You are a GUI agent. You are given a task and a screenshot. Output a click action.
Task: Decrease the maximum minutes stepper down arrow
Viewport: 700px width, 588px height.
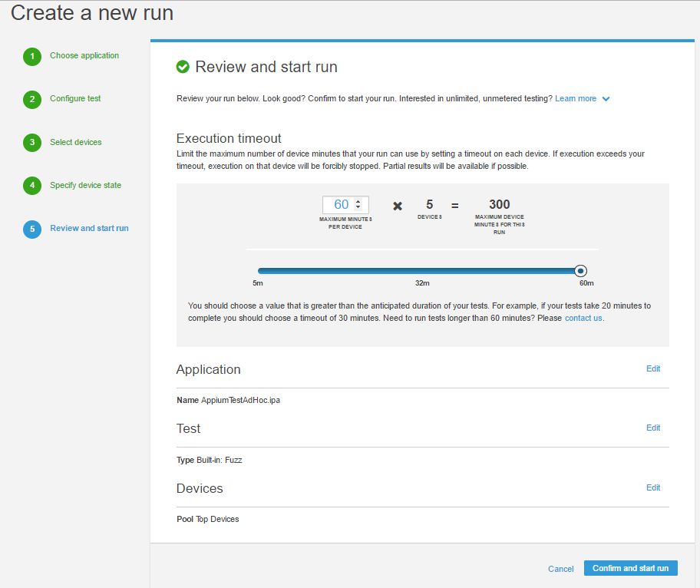click(x=358, y=208)
